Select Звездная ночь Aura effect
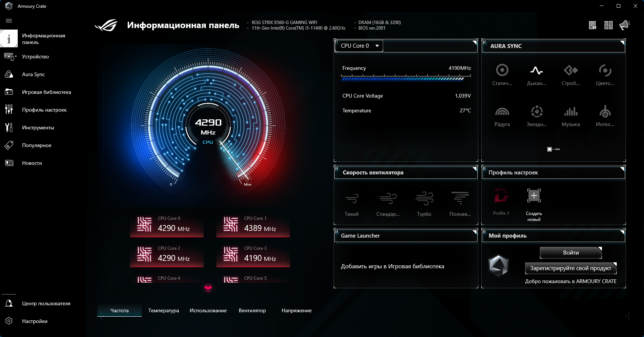The image size is (644, 337). coord(537,116)
